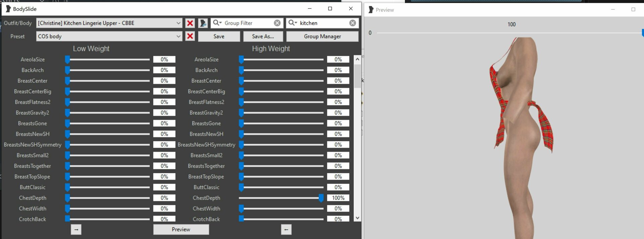Delete the COS body preset red X
Screen dimensions: 644x239
190,36
